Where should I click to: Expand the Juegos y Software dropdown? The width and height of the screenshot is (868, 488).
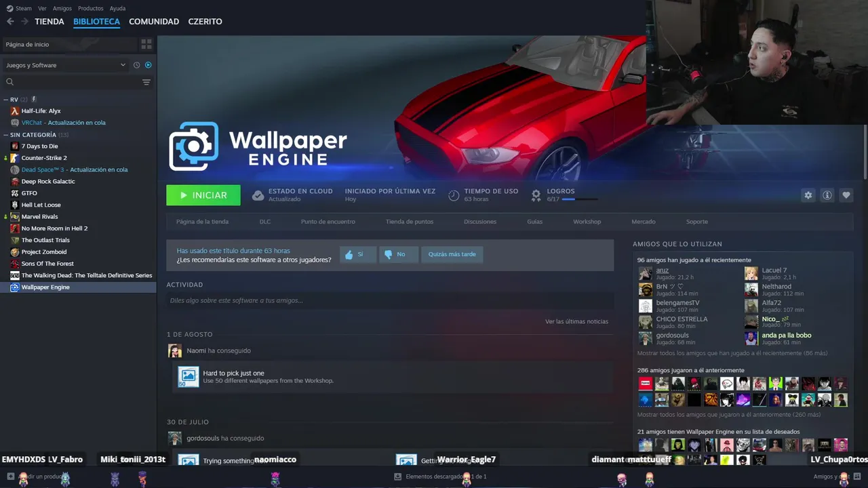pos(66,65)
